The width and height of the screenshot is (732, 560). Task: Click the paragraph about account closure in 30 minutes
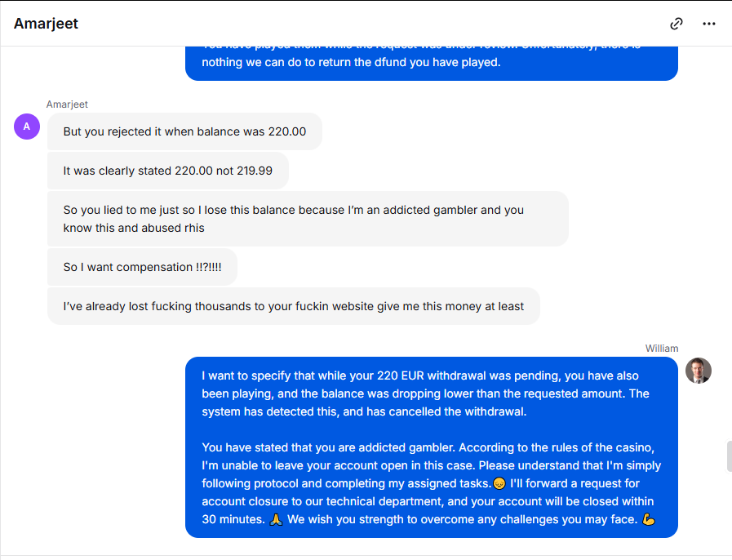pyautogui.click(x=432, y=483)
